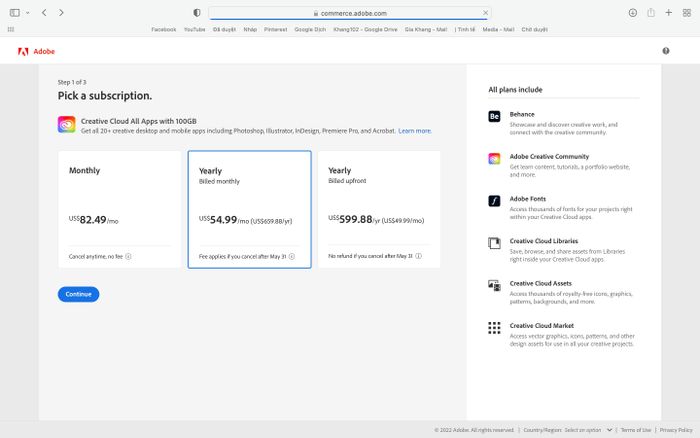700x438 pixels.
Task: Click the Creative Cloud All Apps icon
Action: click(x=67, y=125)
